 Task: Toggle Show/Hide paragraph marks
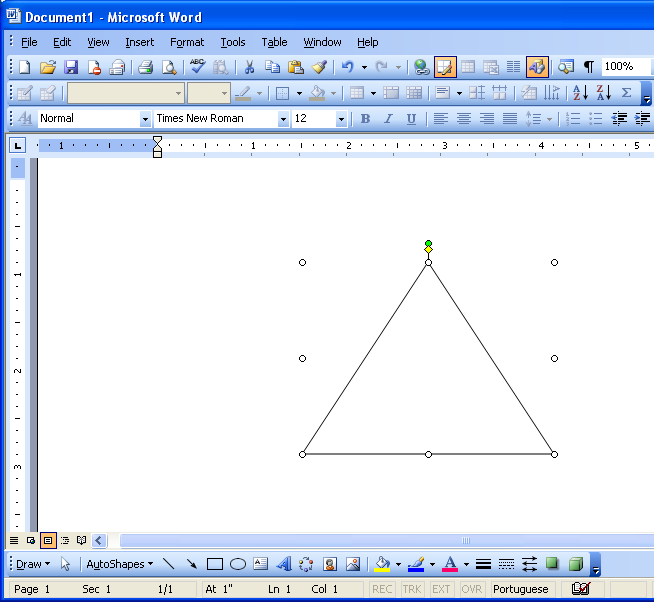click(x=589, y=67)
